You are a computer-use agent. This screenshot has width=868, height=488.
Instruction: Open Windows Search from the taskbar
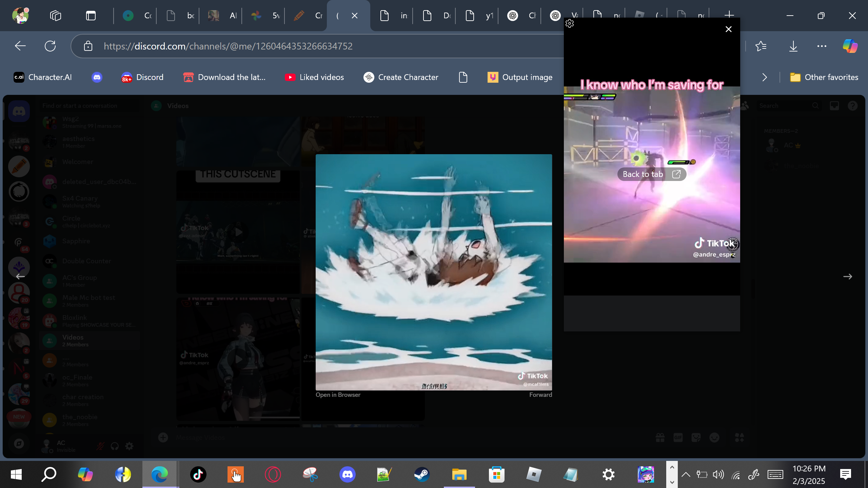point(49,474)
